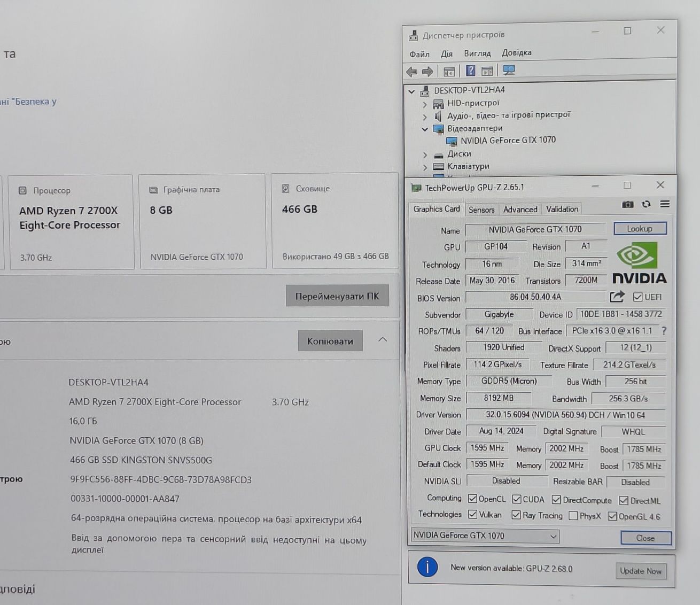Click Перейменувати ПК button
700x605 pixels.
[x=337, y=296]
